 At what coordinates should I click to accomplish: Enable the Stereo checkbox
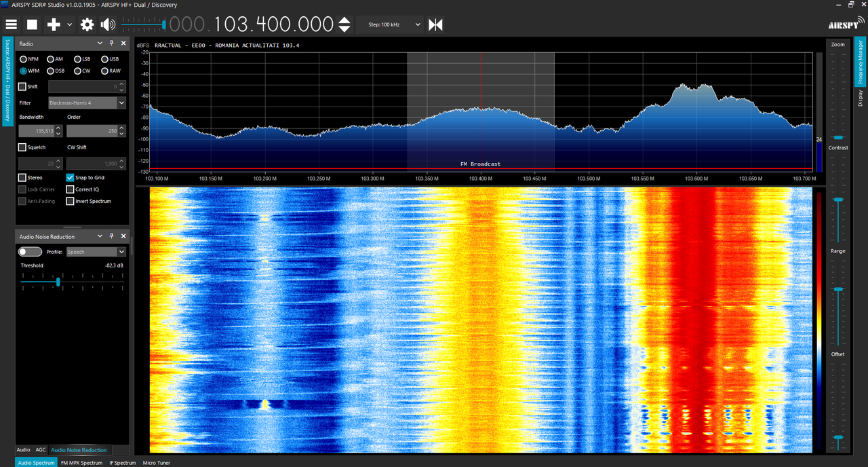22,178
